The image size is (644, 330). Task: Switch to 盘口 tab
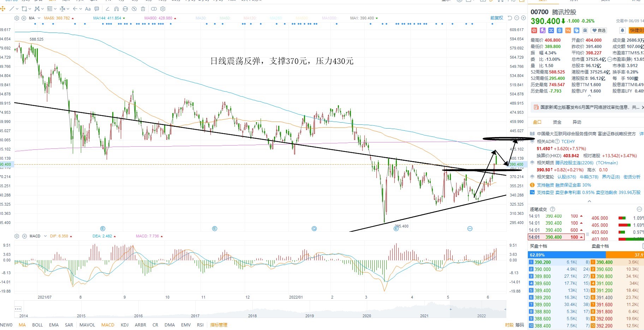[537, 122]
